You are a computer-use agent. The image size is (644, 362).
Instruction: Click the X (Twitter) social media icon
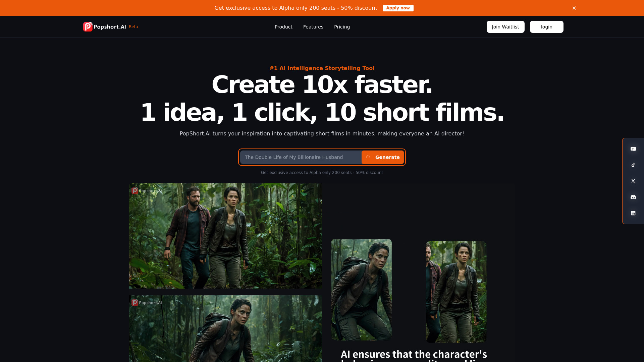click(633, 181)
